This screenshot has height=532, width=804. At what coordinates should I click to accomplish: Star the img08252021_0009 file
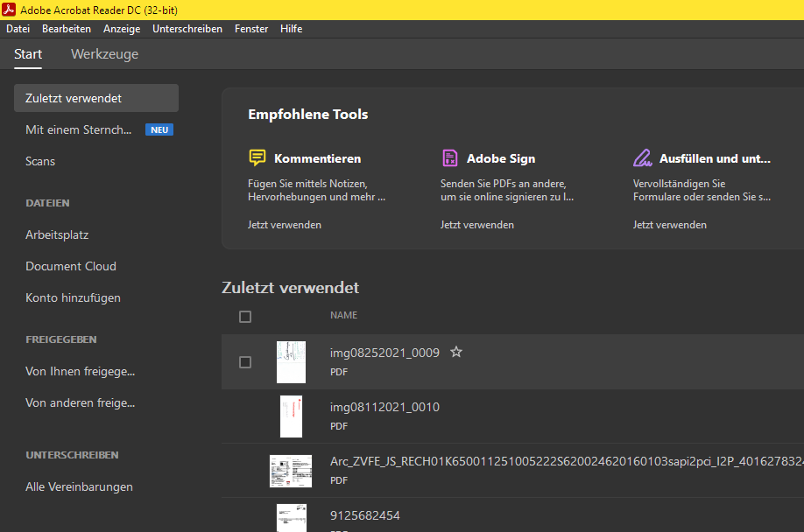coord(455,353)
